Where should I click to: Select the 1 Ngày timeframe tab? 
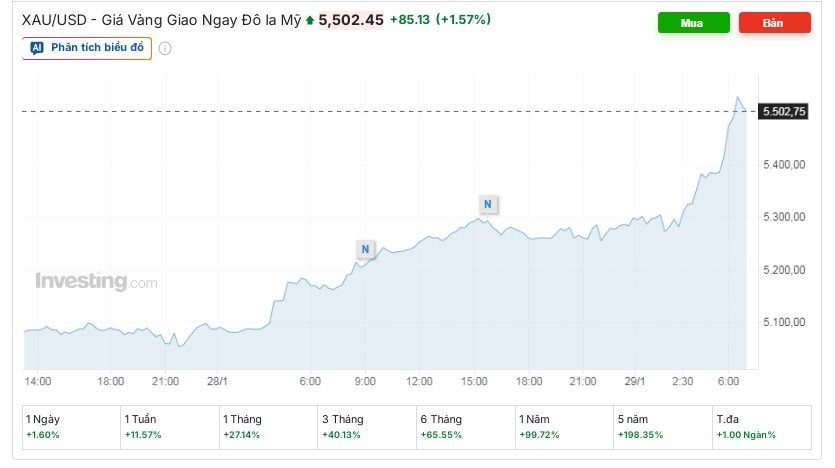click(69, 426)
